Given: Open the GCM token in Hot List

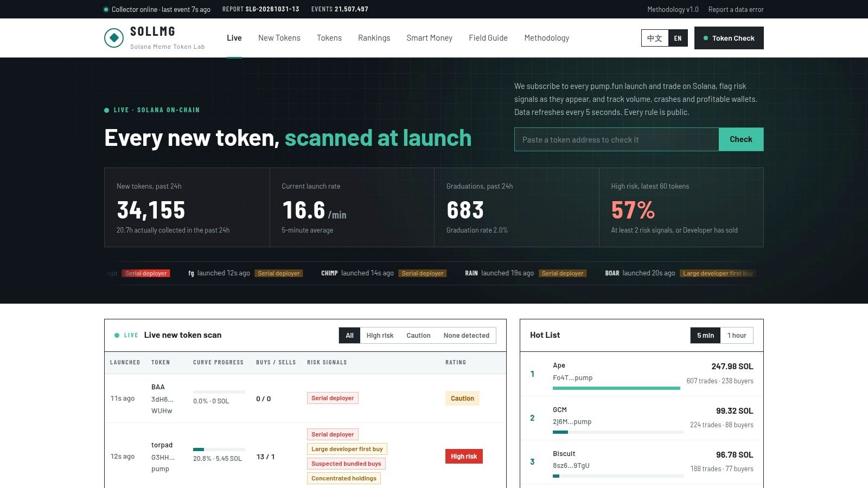Looking at the screenshot, I should [560, 410].
